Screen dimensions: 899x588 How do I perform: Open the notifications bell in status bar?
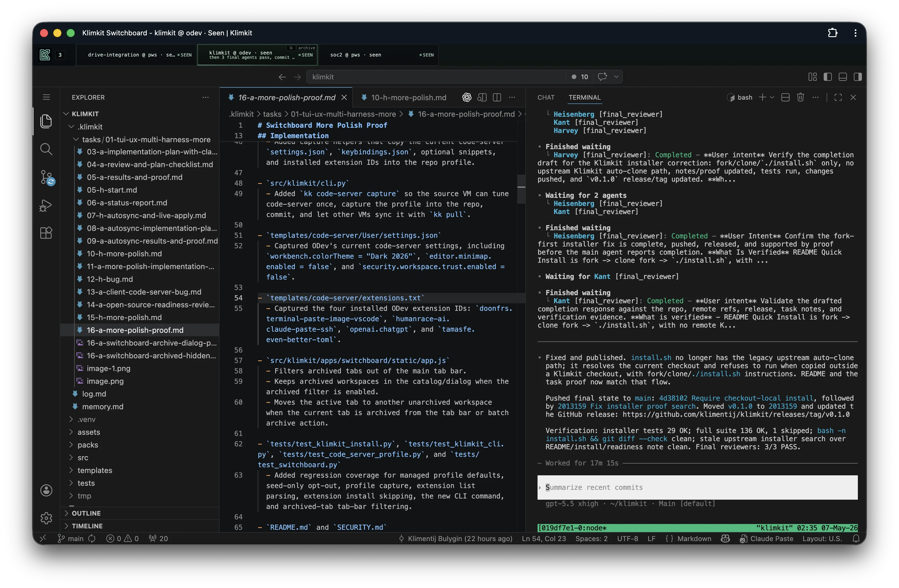pyautogui.click(x=856, y=538)
